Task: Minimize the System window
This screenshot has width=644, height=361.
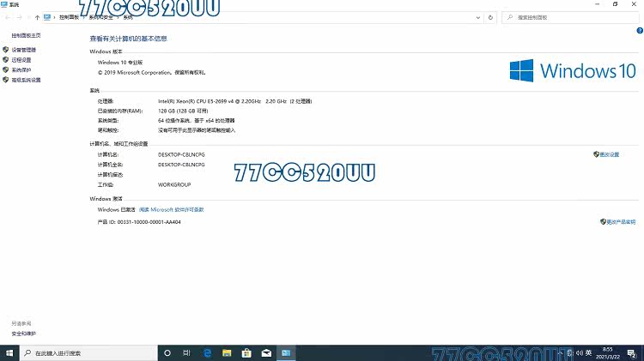Action: pyautogui.click(x=597, y=4)
